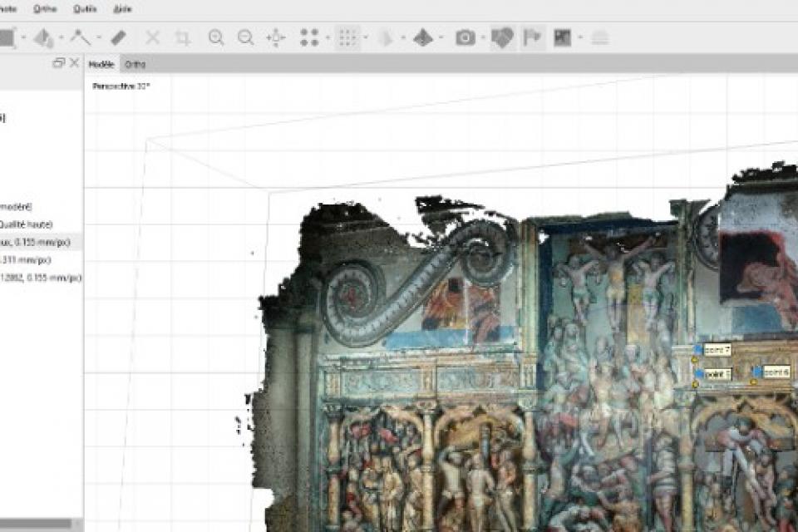Switch to the Ortho view tab
This screenshot has width=798, height=532.
pyautogui.click(x=135, y=64)
